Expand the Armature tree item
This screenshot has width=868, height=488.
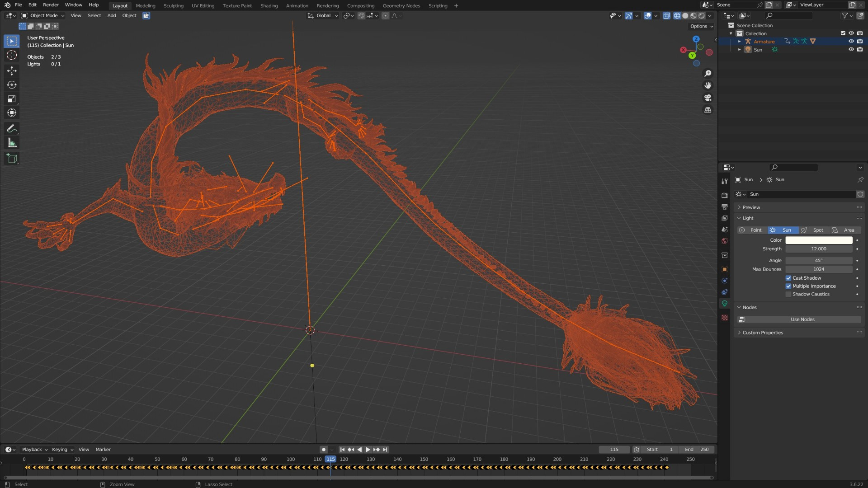[740, 42]
